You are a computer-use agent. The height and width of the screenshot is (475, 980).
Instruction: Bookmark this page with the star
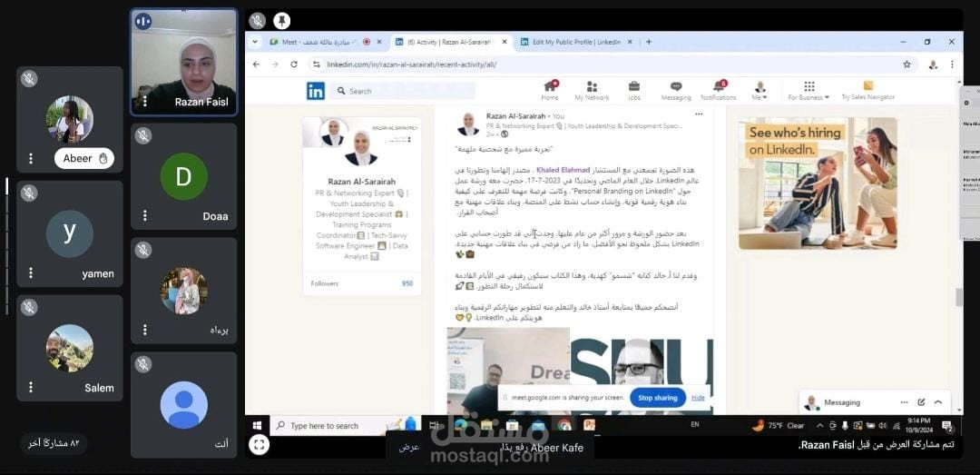tap(906, 64)
